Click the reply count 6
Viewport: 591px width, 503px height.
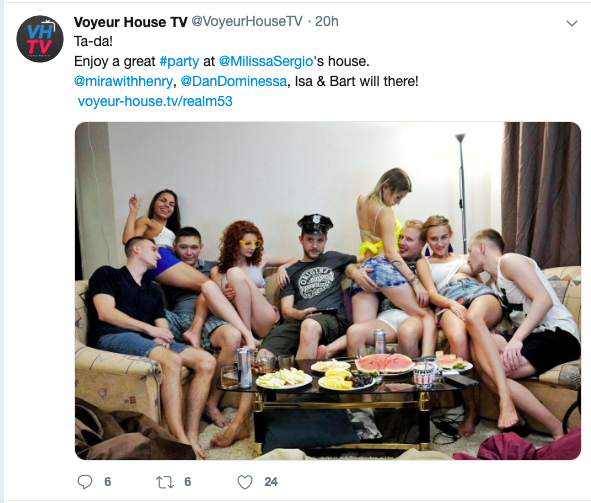108,482
